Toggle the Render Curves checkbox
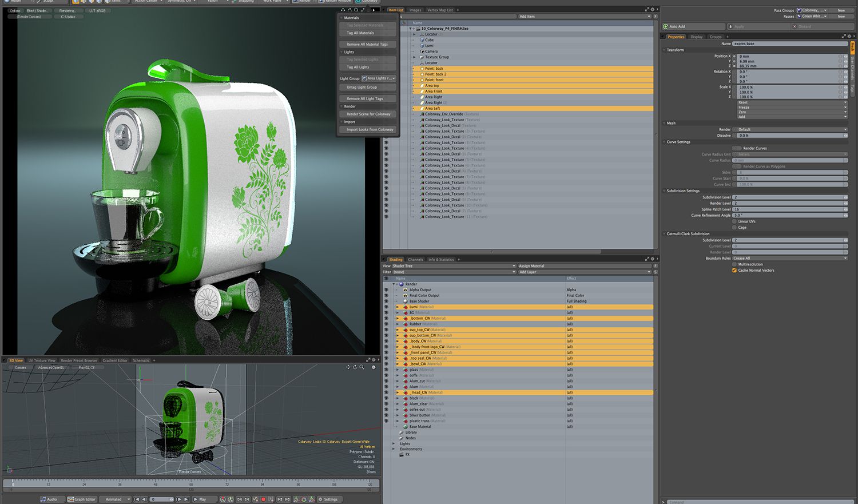The width and height of the screenshot is (858, 504). coord(737,148)
